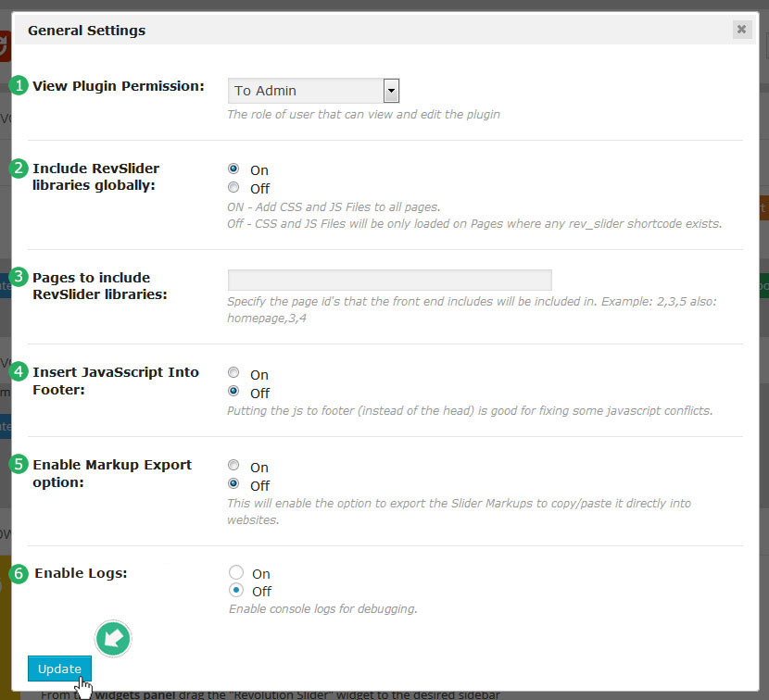Click the General Settings title bar
The image size is (769, 700).
[x=371, y=30]
